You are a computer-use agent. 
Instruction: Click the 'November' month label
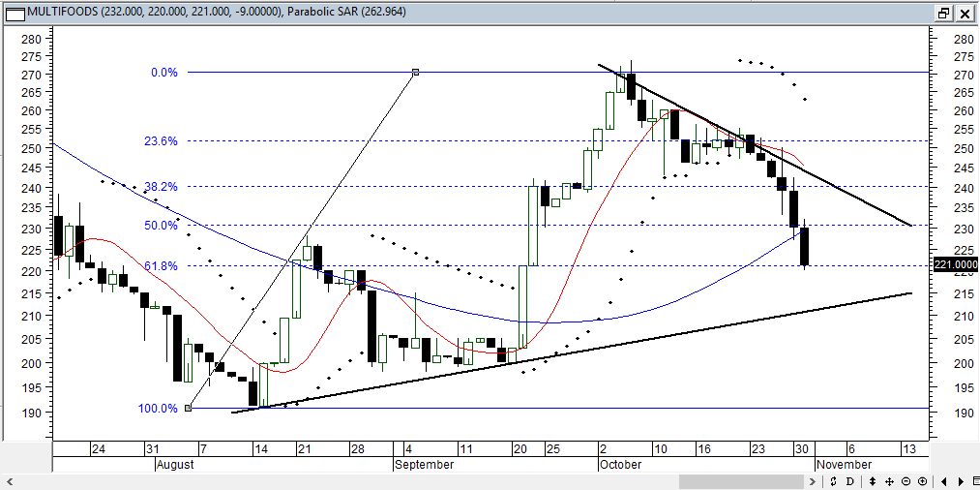click(844, 465)
